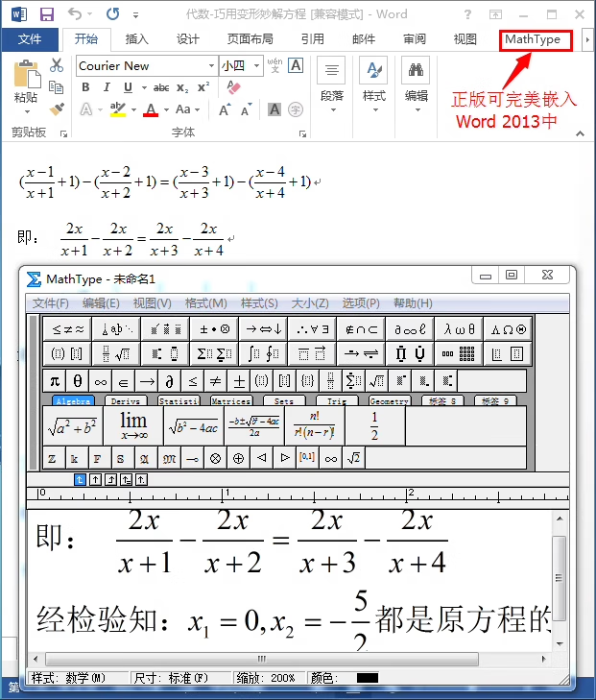Click the MathType vertical scrollbar down arrow
The height and width of the screenshot is (700, 596).
point(560,643)
